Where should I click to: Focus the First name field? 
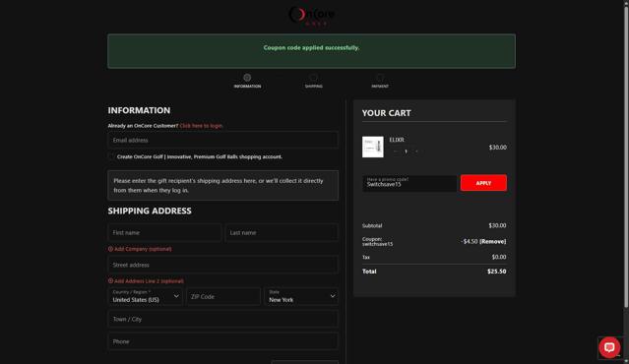click(x=164, y=232)
